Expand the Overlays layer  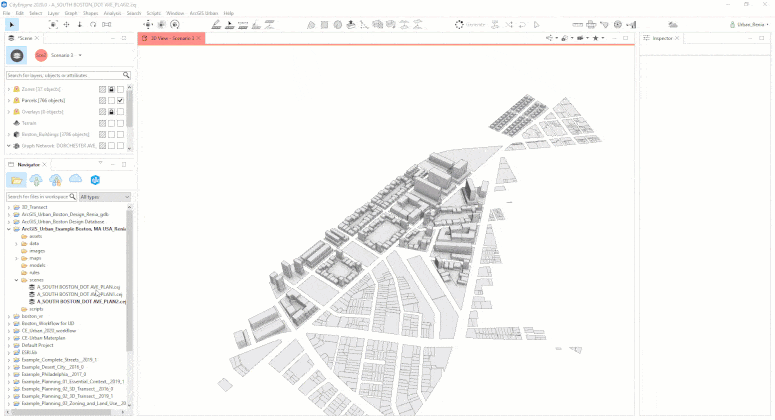[x=9, y=112]
